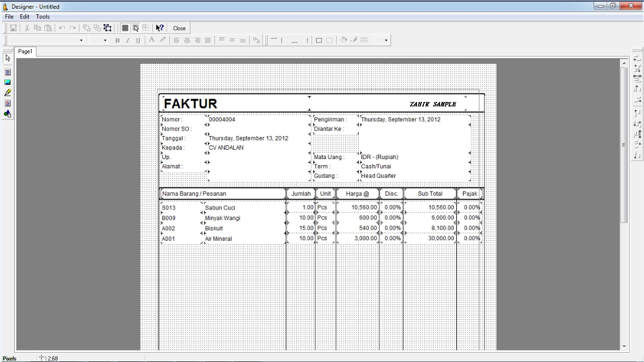Viewport: 644px width, 362px height.
Task: Switch to the Page1 tab
Action: point(25,51)
